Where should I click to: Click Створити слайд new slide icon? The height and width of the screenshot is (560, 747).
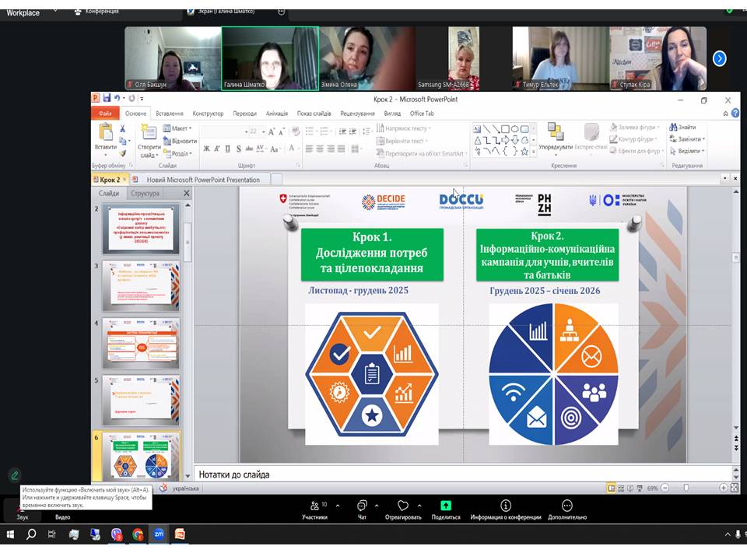[149, 137]
